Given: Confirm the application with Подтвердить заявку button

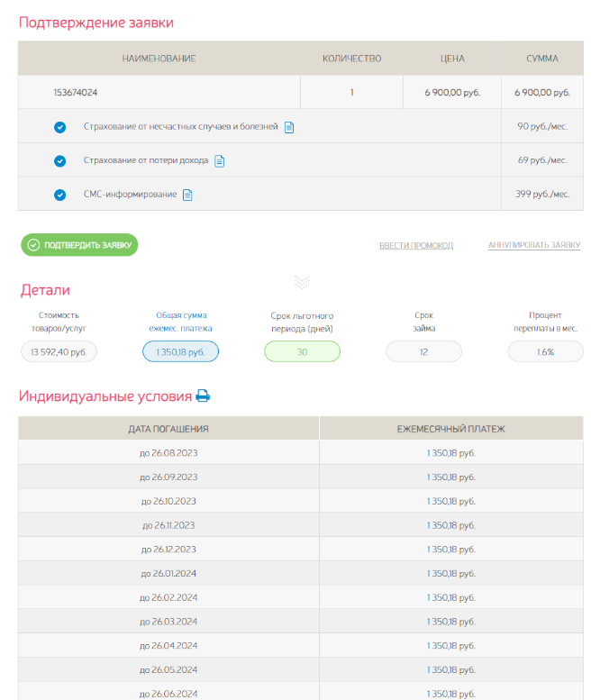Looking at the screenshot, I should 79,245.
